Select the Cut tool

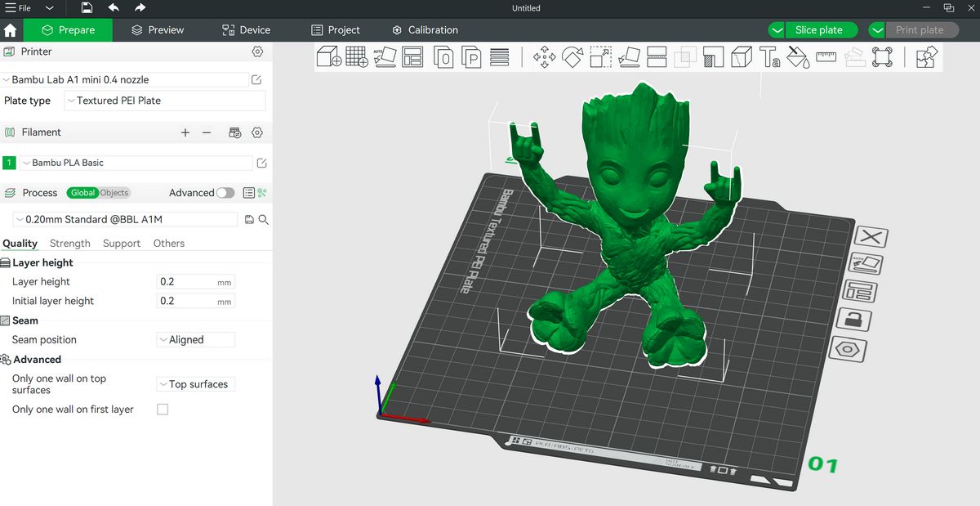coord(657,57)
